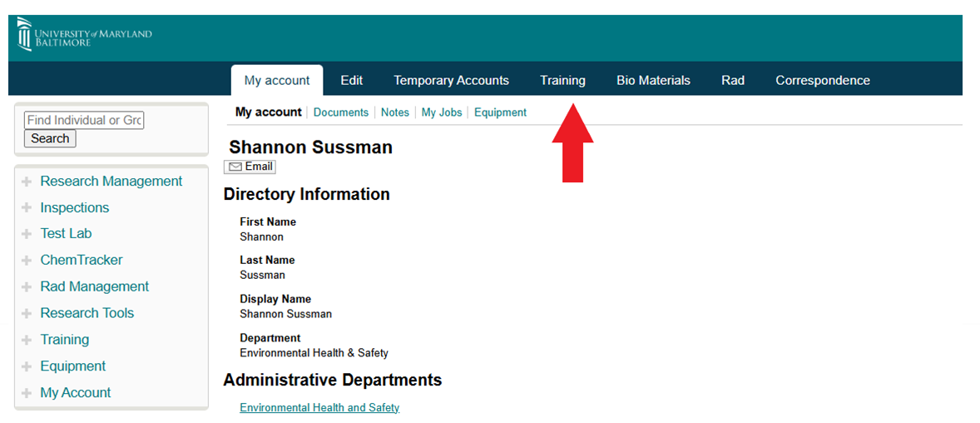The width and height of the screenshot is (980, 423).
Task: Expand the Test Lab plus icon
Action: pyautogui.click(x=27, y=234)
